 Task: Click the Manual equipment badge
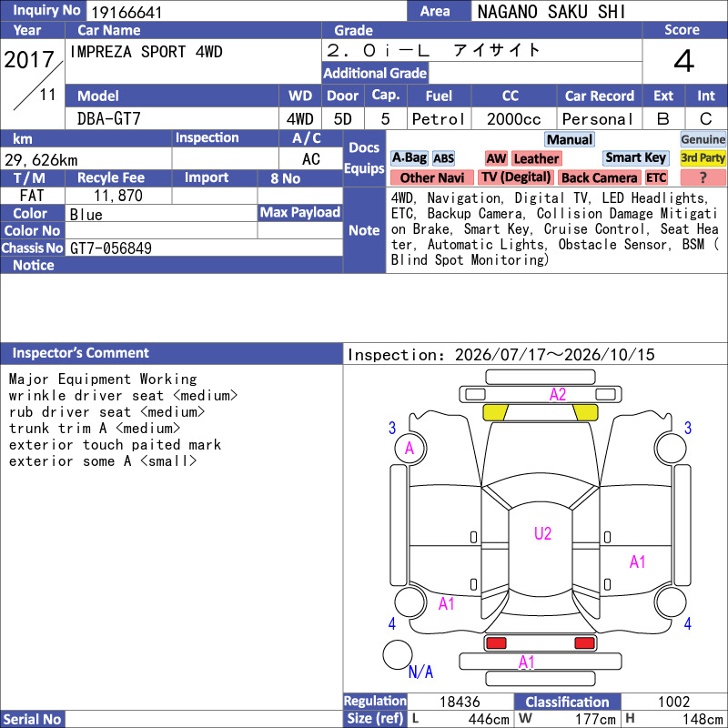570,139
